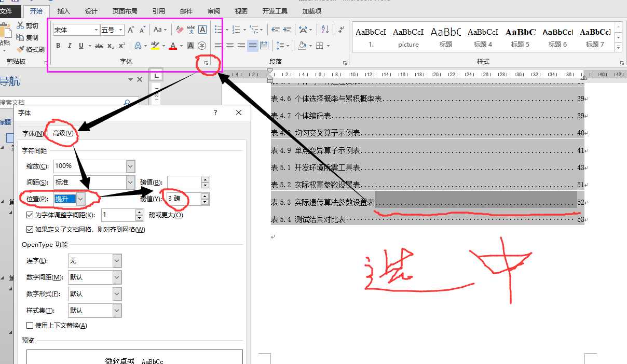Viewport: 627px width, 364px height.
Task: Click the Font dialog help question mark
Action: [215, 113]
